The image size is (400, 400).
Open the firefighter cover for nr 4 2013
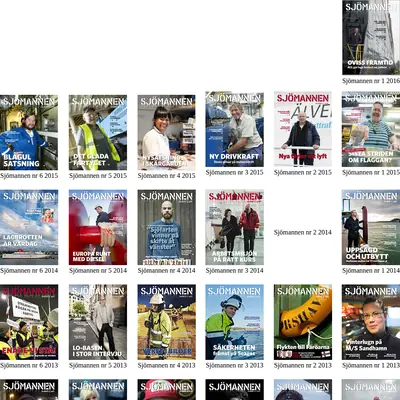point(167,322)
